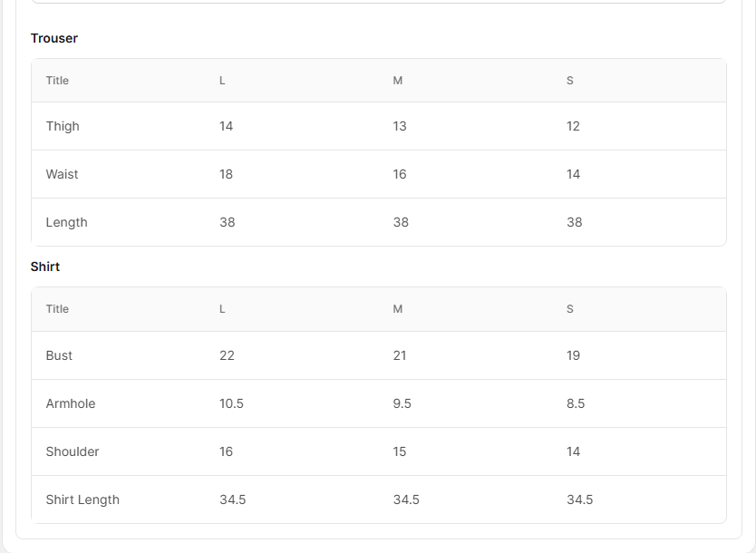Click the Shirt section heading
This screenshot has height=553, width=756.
coord(45,267)
